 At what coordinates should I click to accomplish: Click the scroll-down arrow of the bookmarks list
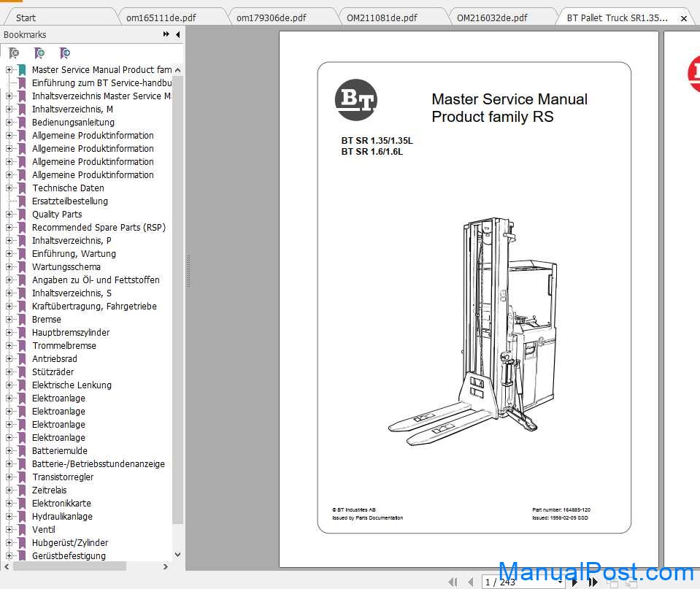pyautogui.click(x=177, y=555)
